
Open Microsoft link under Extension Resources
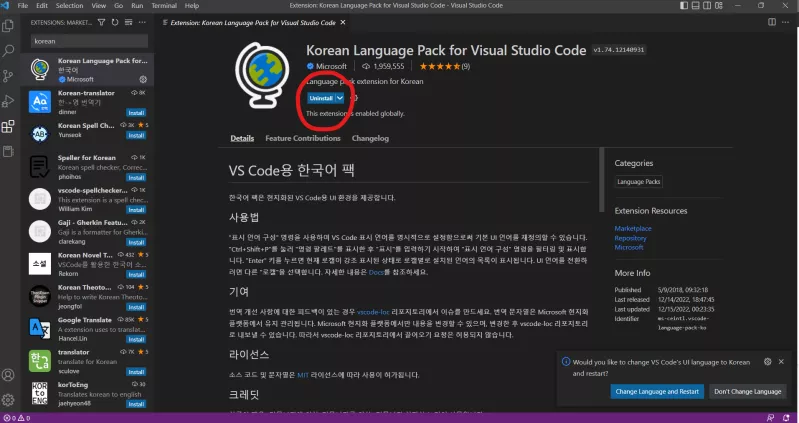pyautogui.click(x=629, y=247)
